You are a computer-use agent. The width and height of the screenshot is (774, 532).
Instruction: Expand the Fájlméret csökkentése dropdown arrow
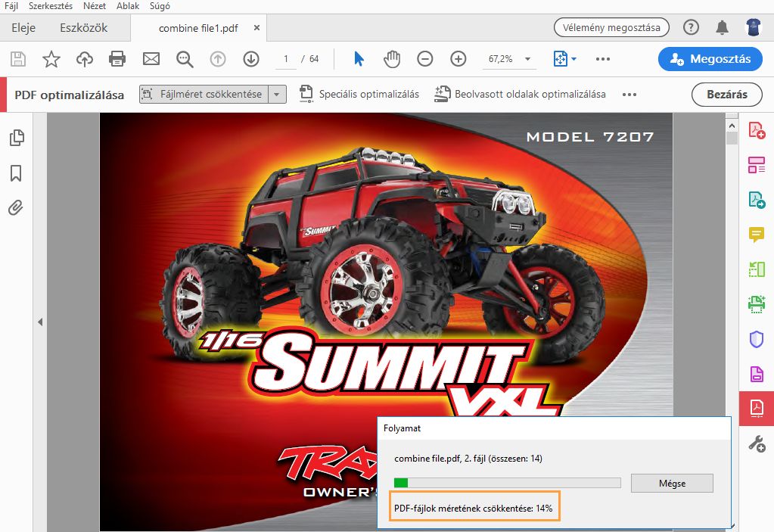pos(277,95)
